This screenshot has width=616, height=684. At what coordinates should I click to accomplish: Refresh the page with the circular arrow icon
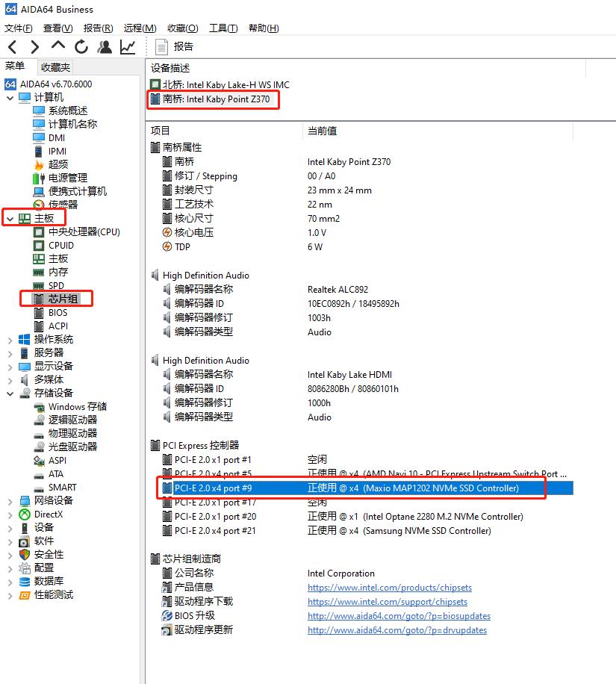click(x=81, y=47)
